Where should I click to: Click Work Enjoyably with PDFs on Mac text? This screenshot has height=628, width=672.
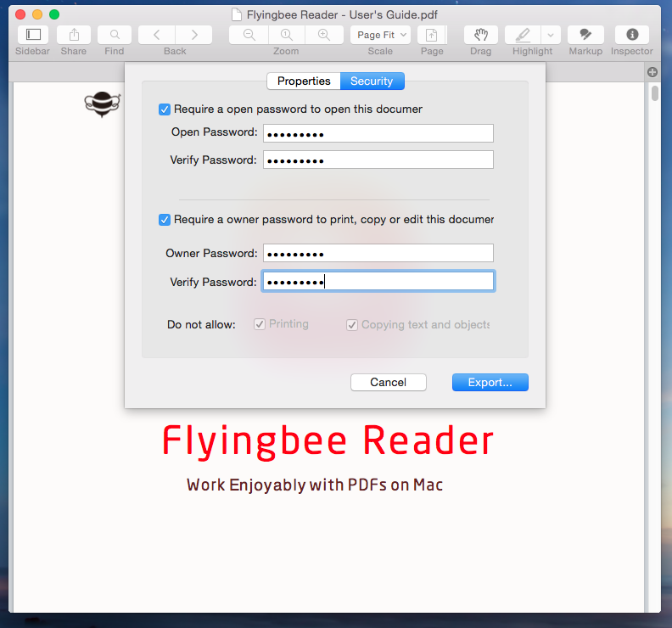(x=315, y=485)
